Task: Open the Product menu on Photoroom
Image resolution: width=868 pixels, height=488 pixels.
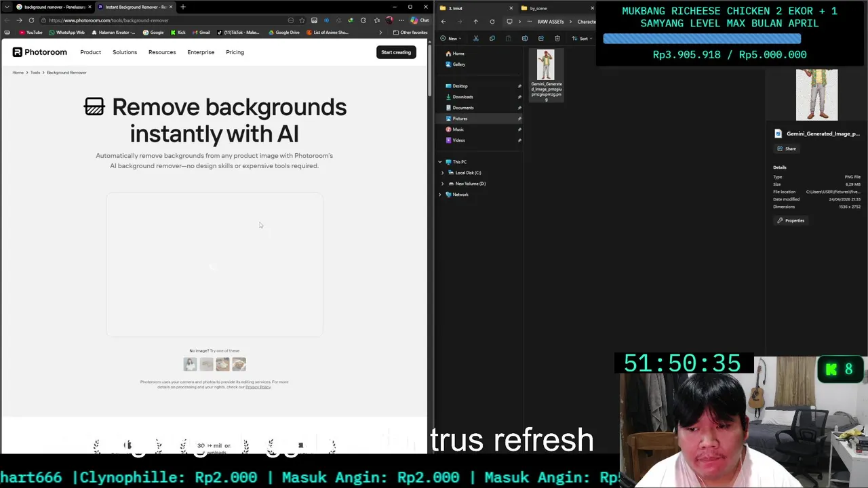Action: 90,52
